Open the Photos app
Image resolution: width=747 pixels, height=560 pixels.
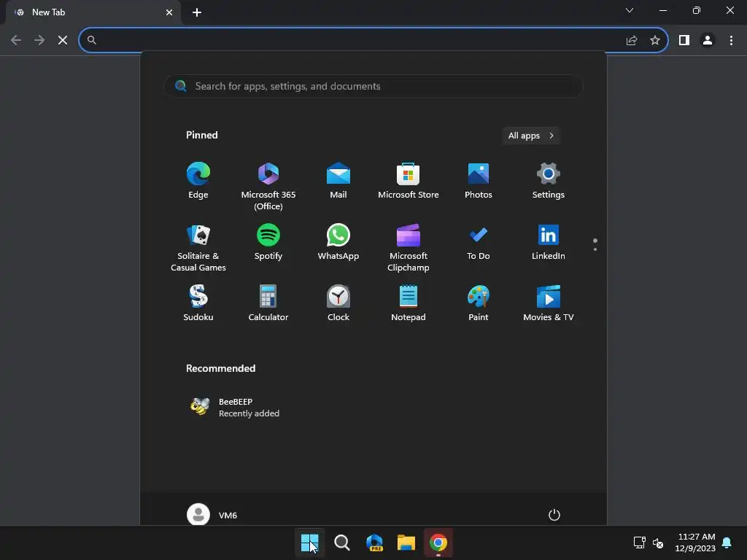tap(479, 181)
